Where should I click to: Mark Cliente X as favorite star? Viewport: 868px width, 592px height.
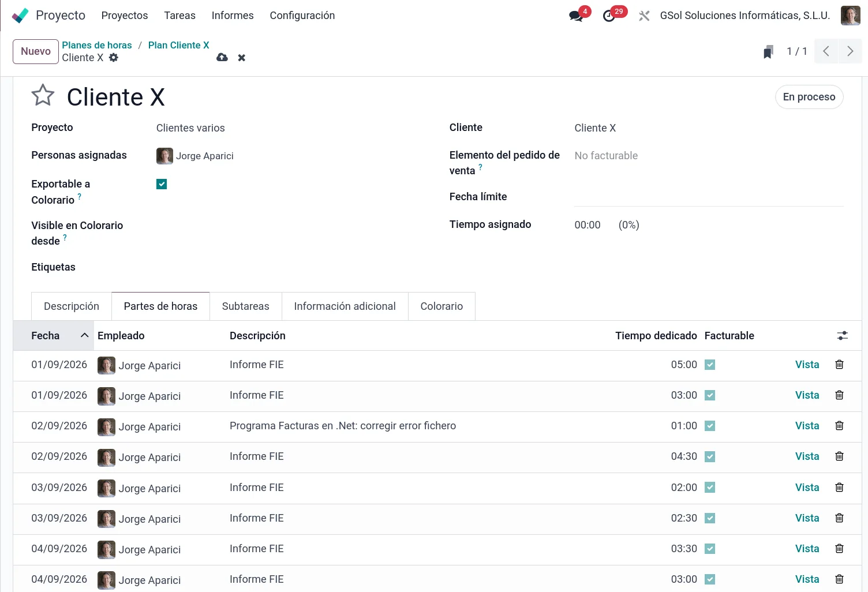(x=43, y=95)
